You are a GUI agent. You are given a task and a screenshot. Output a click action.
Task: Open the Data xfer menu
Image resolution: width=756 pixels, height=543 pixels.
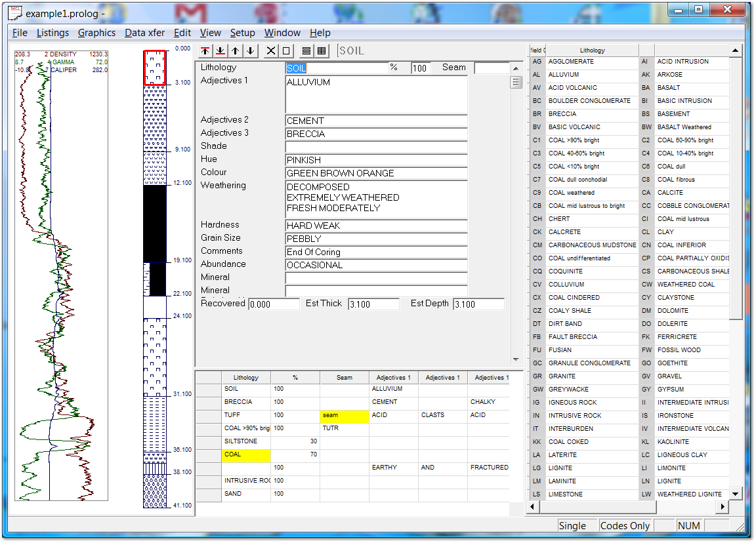[x=144, y=33]
